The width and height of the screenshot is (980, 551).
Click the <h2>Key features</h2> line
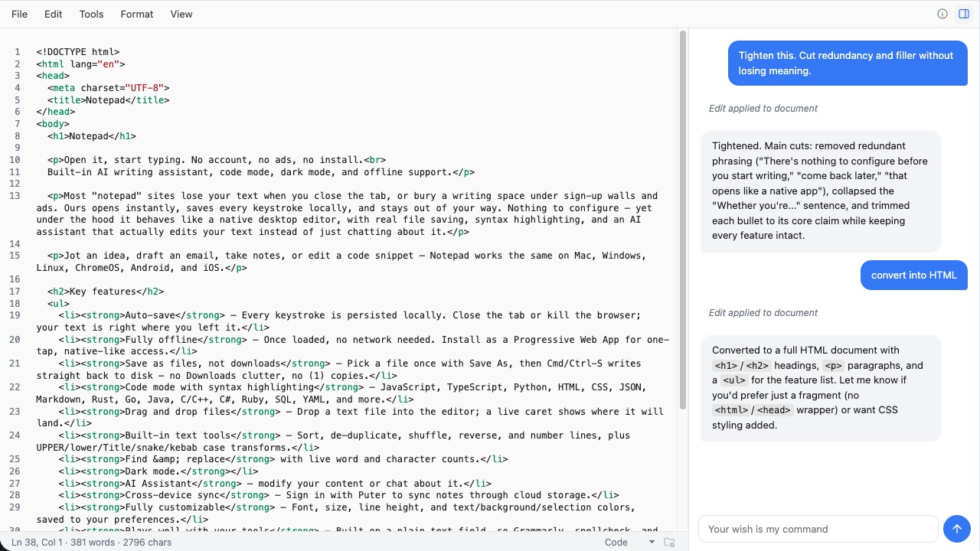(106, 292)
